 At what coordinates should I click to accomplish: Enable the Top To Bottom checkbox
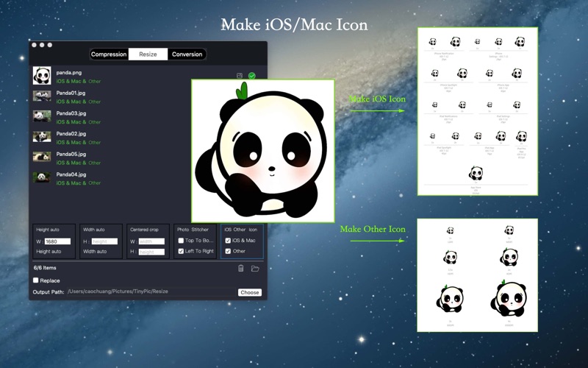tap(181, 241)
